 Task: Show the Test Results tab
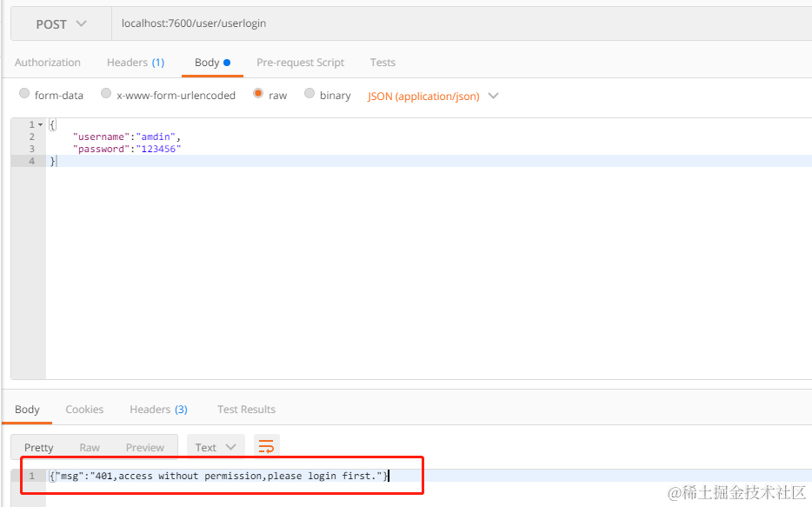[x=247, y=410]
